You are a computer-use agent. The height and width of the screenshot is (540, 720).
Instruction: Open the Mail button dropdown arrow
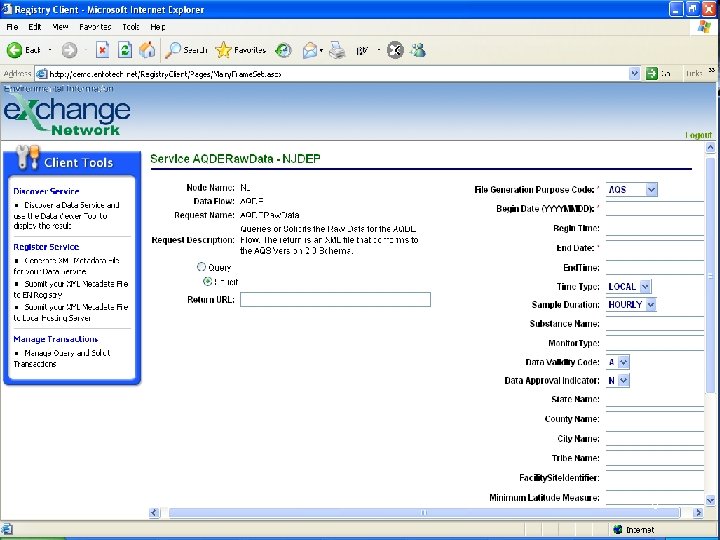(321, 50)
